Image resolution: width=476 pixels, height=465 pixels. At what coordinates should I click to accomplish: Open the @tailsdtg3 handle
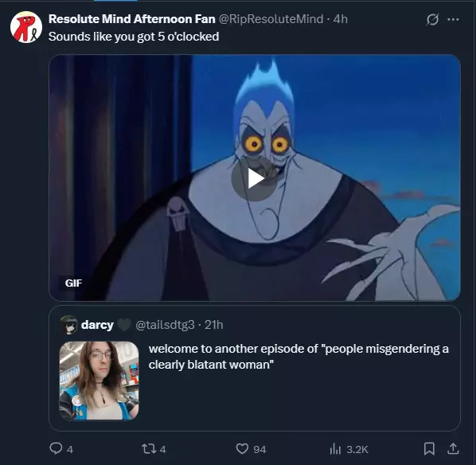[x=165, y=325]
